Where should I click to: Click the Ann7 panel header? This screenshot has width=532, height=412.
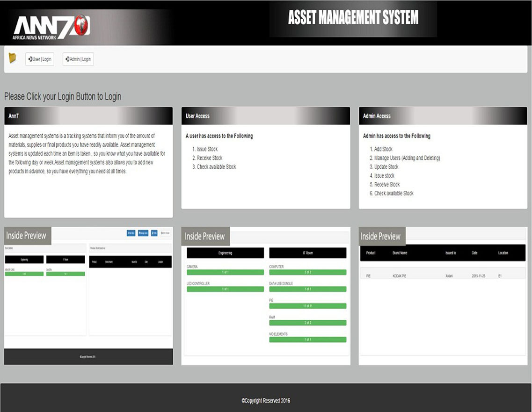click(89, 116)
